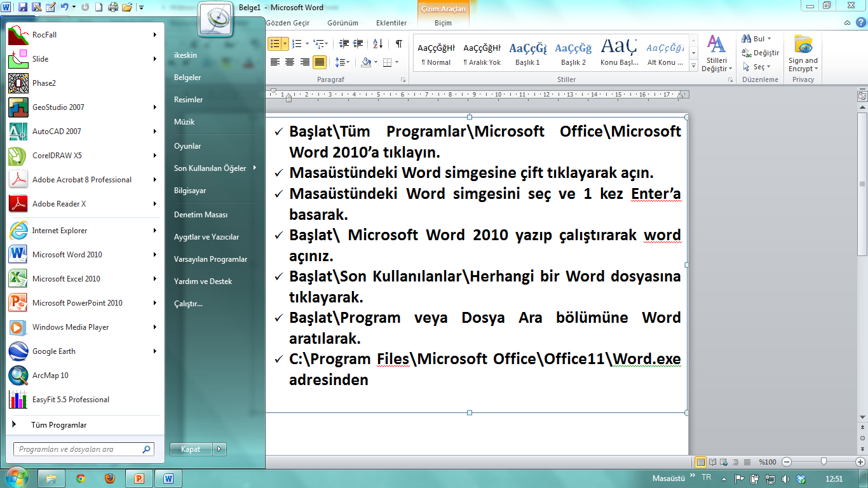
Task: Expand CorelDRAW X5 submenu arrow
Action: click(x=154, y=156)
